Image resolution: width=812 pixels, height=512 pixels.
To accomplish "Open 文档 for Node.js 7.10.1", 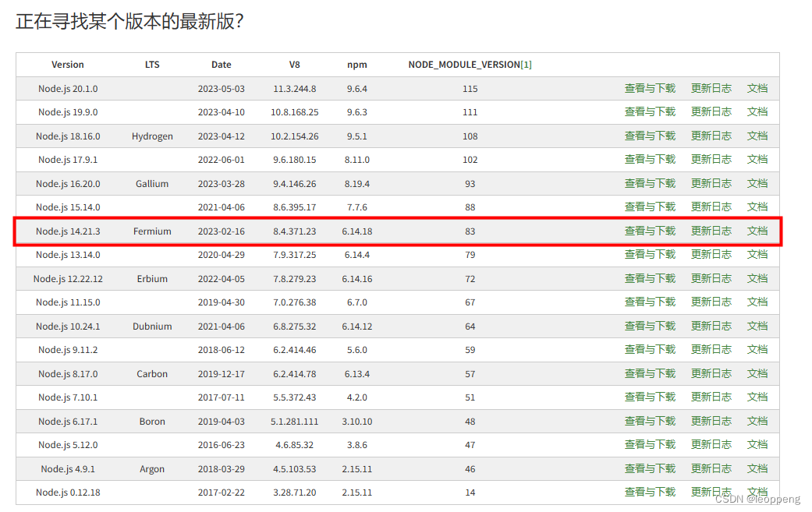I will pos(757,397).
